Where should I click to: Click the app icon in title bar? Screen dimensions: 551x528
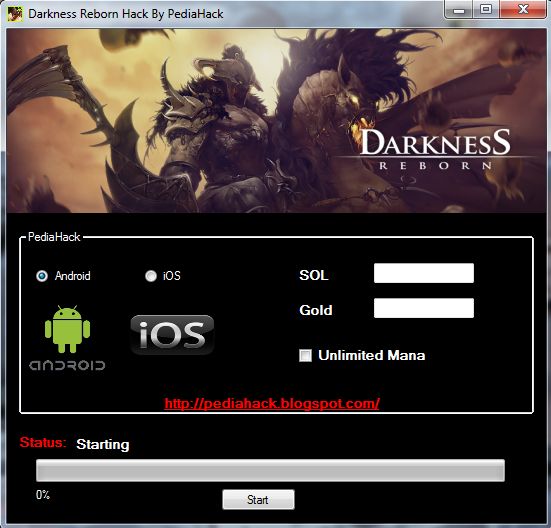click(15, 14)
